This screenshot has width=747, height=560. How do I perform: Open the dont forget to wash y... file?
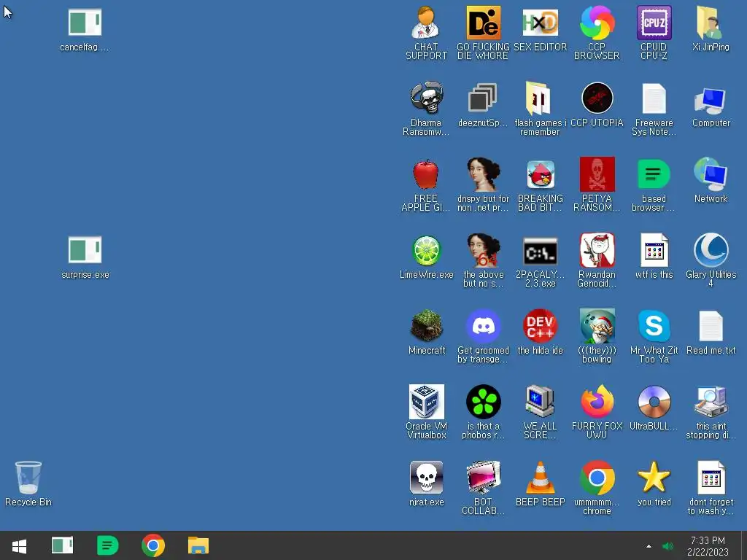[x=711, y=478]
